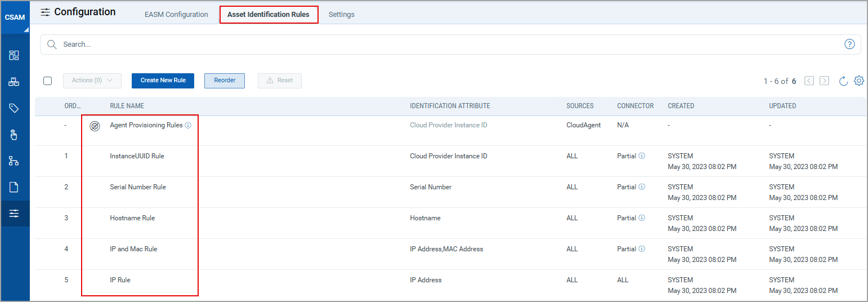Click the Configuration page title
Viewport: 868px width, 302px height.
85,12
